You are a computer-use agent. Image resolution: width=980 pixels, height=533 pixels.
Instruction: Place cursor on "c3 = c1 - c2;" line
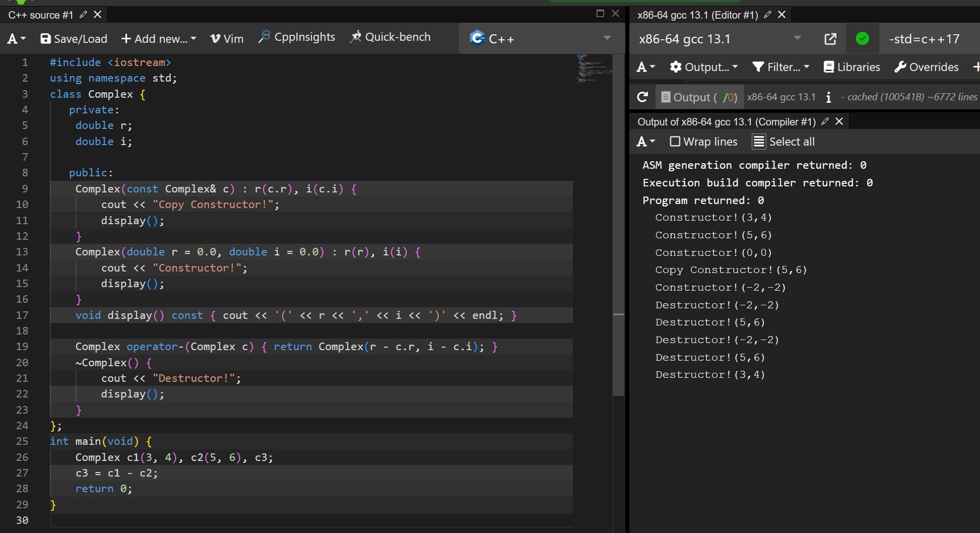coord(116,473)
